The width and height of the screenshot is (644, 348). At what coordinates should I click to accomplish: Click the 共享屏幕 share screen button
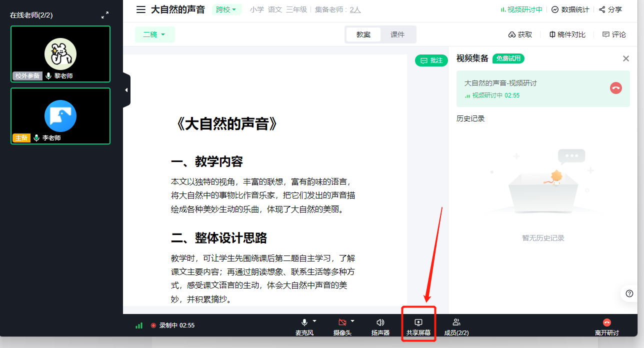418,327
